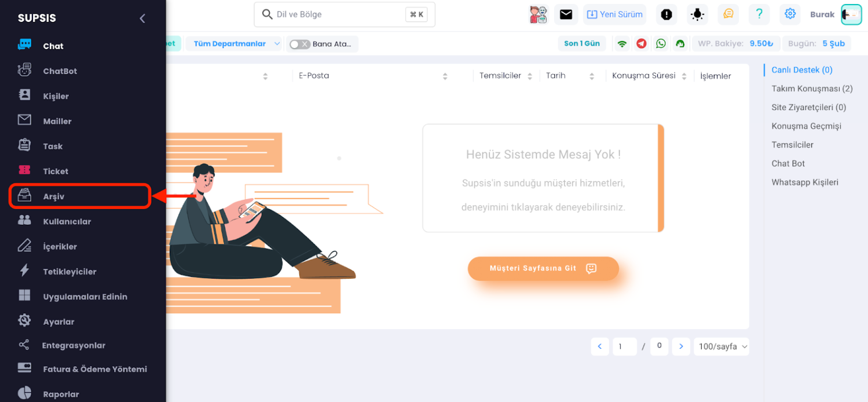Open the Raporlar pie chart icon
868x402 pixels.
[24, 393]
